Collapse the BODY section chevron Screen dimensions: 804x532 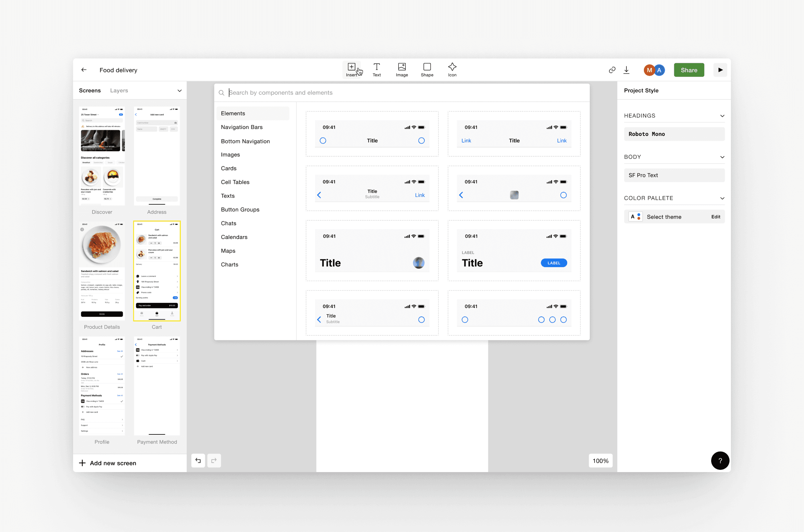722,157
